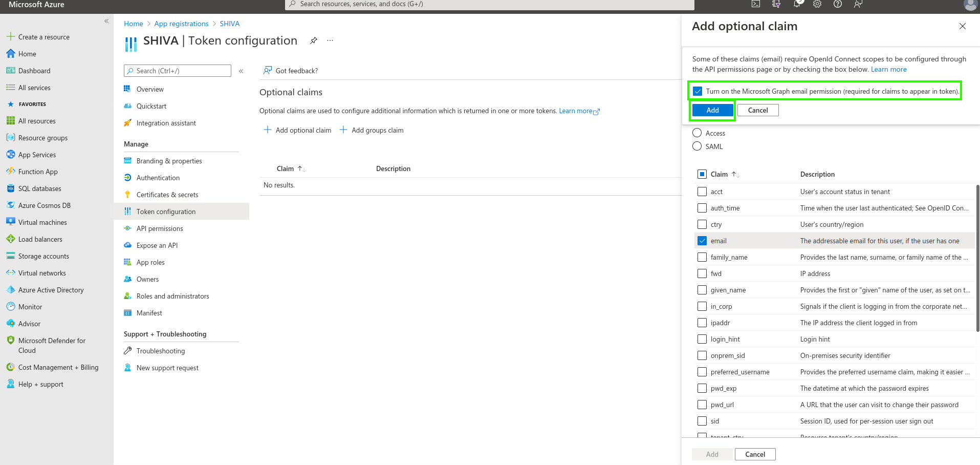Open portal settings gear icon
980x465 pixels.
pyautogui.click(x=817, y=4)
